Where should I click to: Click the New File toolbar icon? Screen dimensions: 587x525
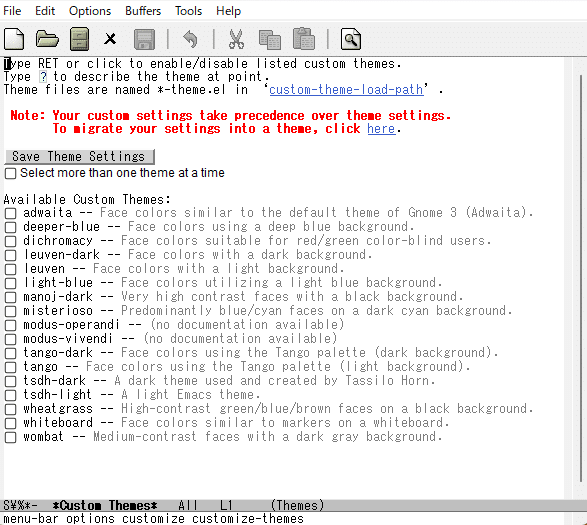point(14,39)
